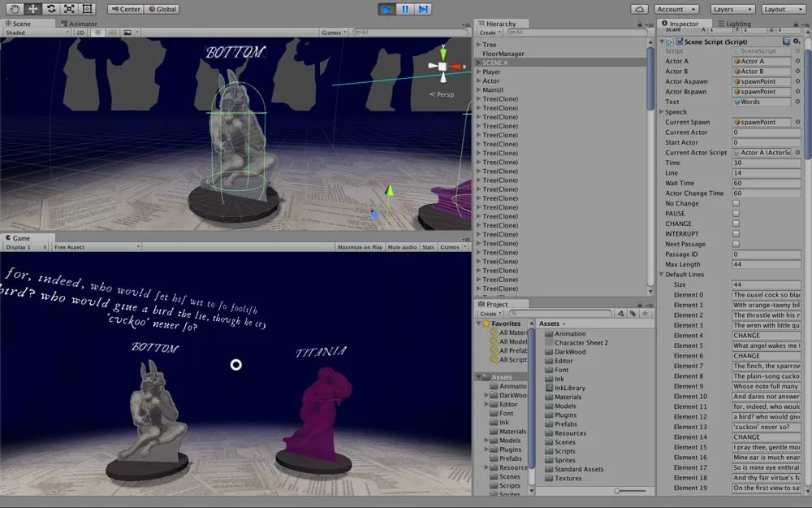Screen dimensions: 812x508
Task: Open the Scene view Gizmos dropdown
Action: (334, 33)
